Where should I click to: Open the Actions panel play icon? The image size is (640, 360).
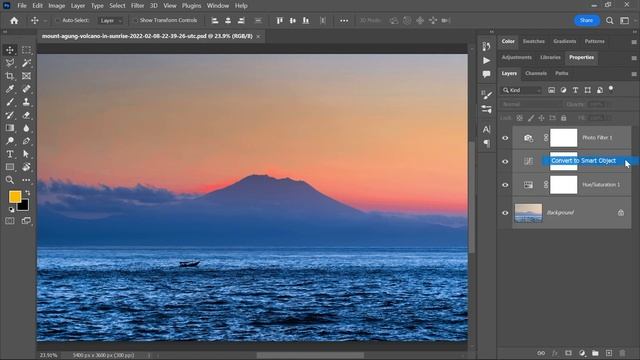pyautogui.click(x=487, y=61)
